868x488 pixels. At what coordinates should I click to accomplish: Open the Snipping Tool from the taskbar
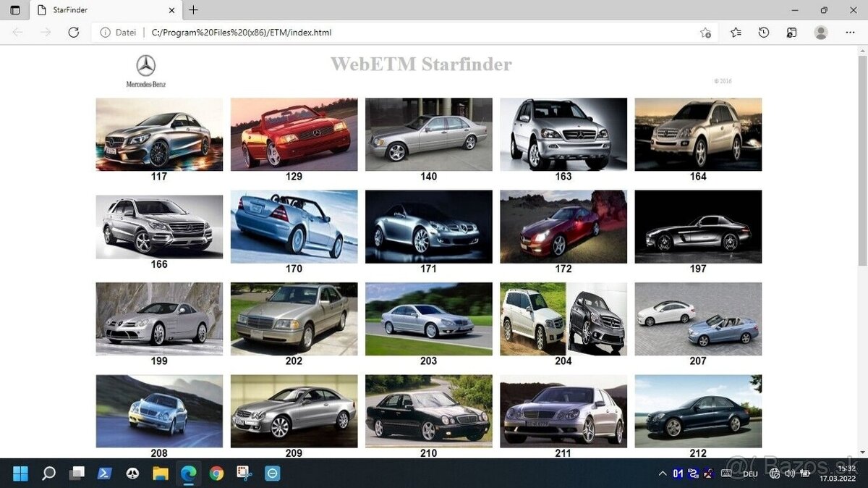point(244,473)
